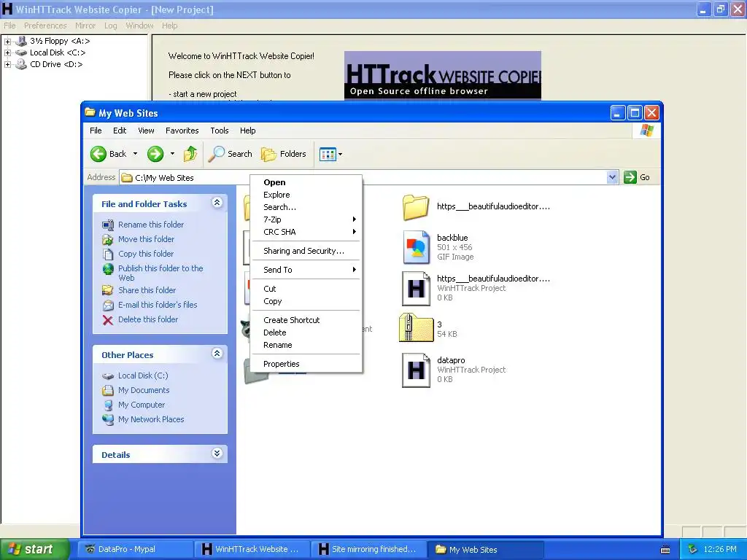747x560 pixels.
Task: Select Sharing and Security in context menu
Action: coord(306,251)
